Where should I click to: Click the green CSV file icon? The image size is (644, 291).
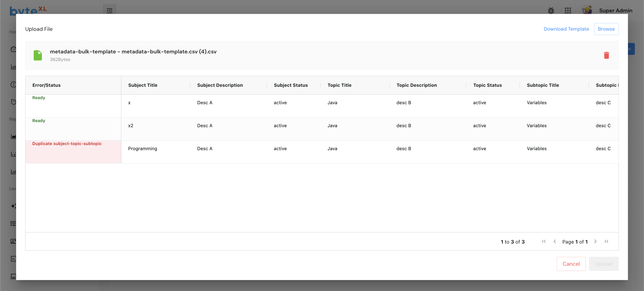pyautogui.click(x=38, y=55)
